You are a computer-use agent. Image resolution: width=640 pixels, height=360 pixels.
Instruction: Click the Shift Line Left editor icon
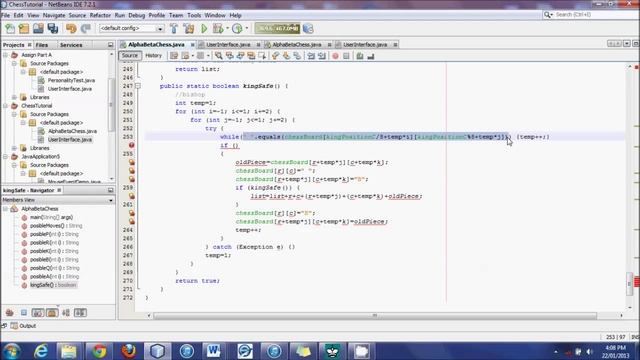tap(311, 56)
